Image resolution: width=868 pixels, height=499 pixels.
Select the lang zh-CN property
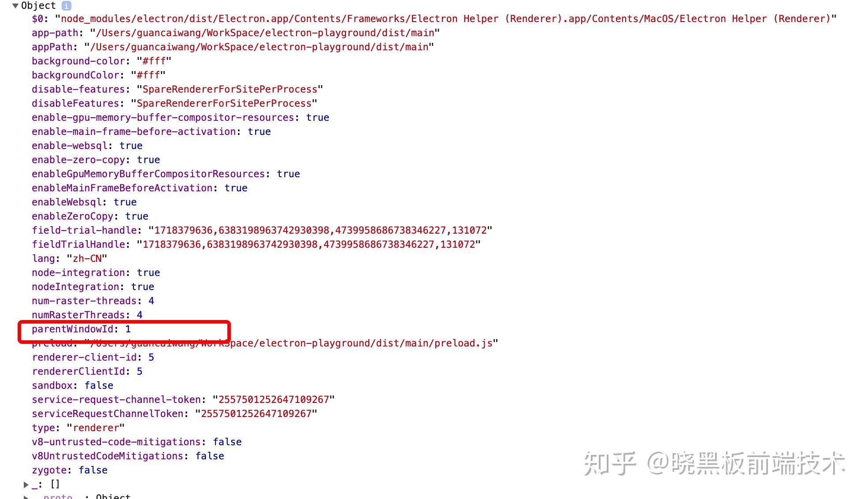click(x=70, y=258)
